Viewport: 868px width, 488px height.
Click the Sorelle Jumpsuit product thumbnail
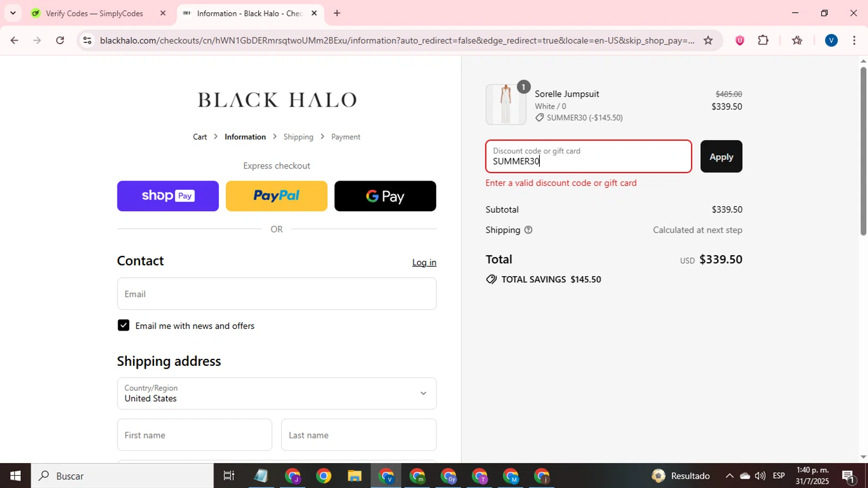tap(506, 105)
